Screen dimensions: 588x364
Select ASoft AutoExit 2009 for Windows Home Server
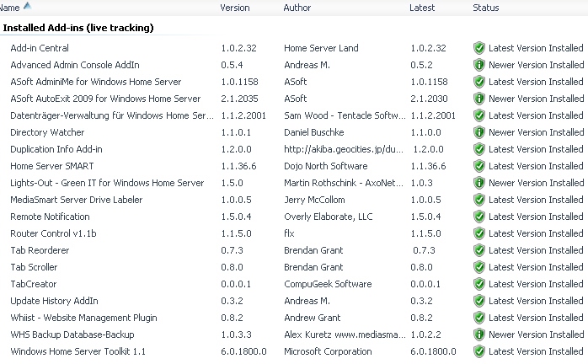click(105, 99)
